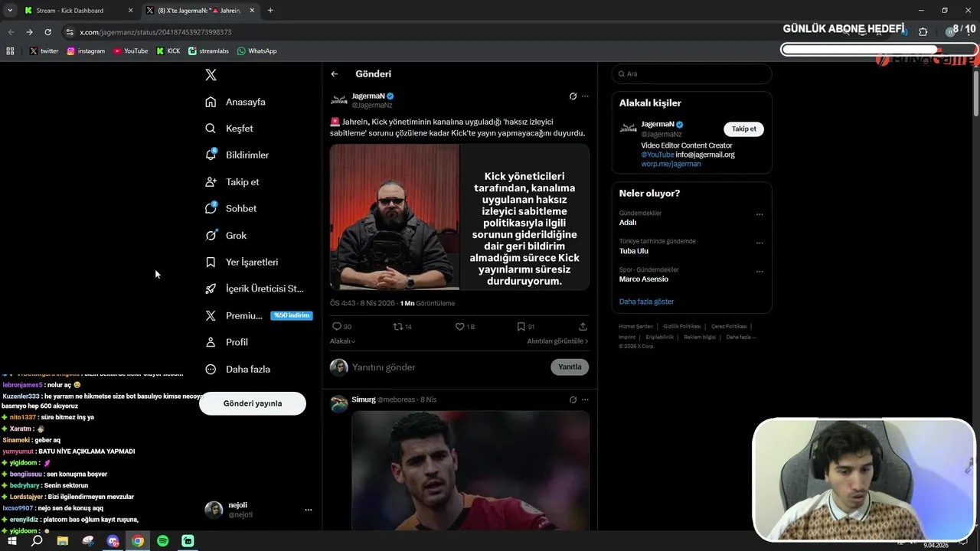Click Yanıtla button
The width and height of the screenshot is (980, 551).
(570, 367)
